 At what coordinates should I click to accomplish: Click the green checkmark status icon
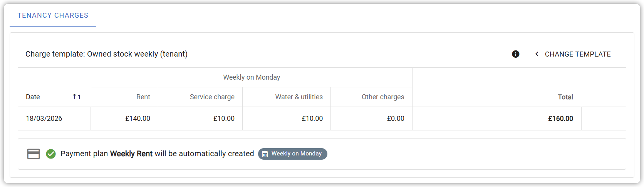(51, 154)
